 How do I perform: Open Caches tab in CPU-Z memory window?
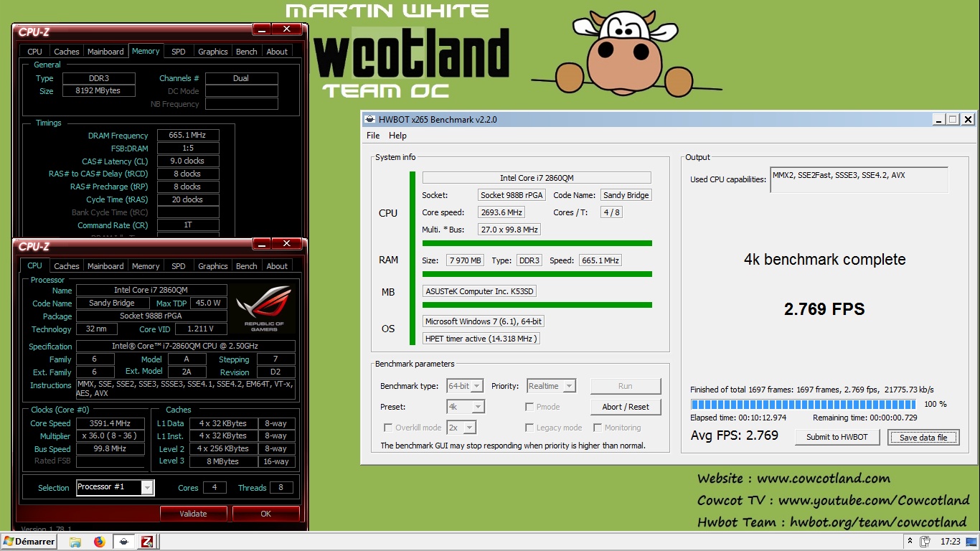tap(67, 52)
